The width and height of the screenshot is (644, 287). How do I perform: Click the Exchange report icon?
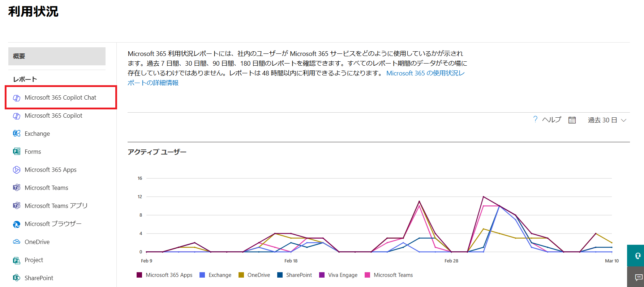17,134
